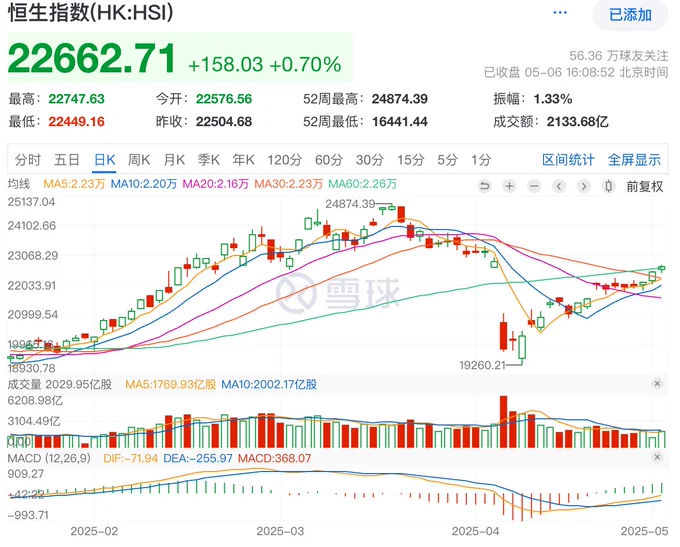Switch to the 分时 chart tab
Screen dimensions: 680x547
28,160
